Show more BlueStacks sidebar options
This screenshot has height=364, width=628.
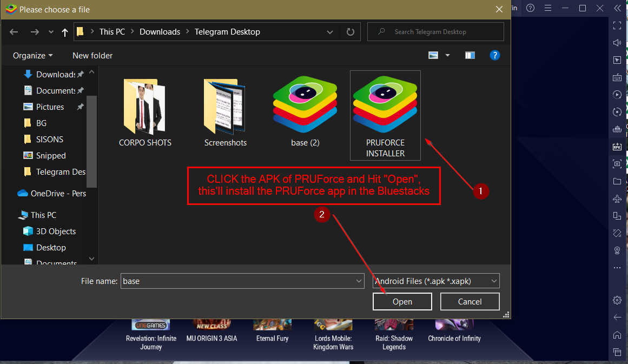coord(617,268)
